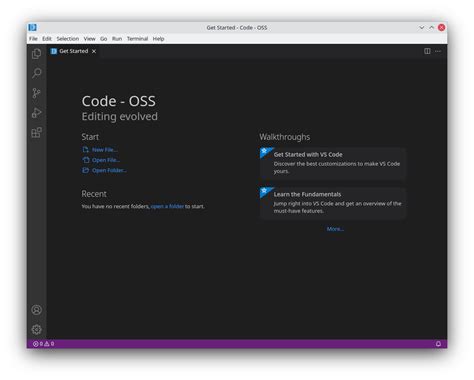
Task: Click the 'open a folder' link under Recent
Action: (x=167, y=206)
